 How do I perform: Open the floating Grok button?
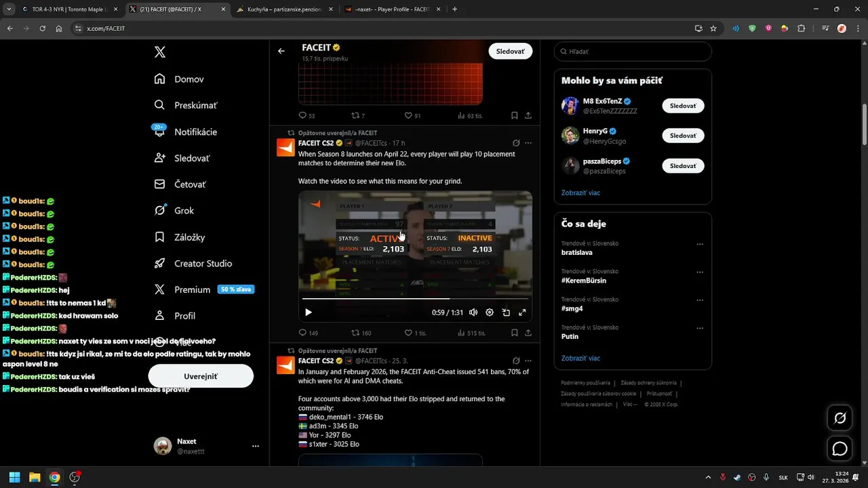(840, 418)
